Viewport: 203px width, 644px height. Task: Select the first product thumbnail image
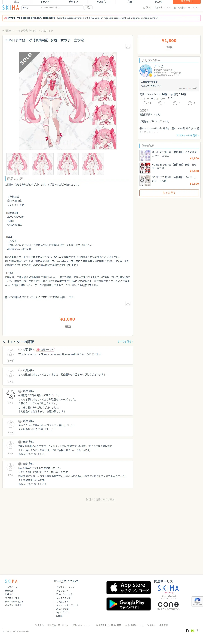18,164
